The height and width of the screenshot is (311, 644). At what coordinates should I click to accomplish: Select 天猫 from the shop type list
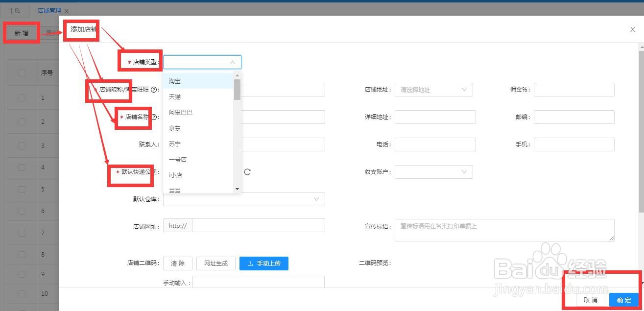click(198, 96)
